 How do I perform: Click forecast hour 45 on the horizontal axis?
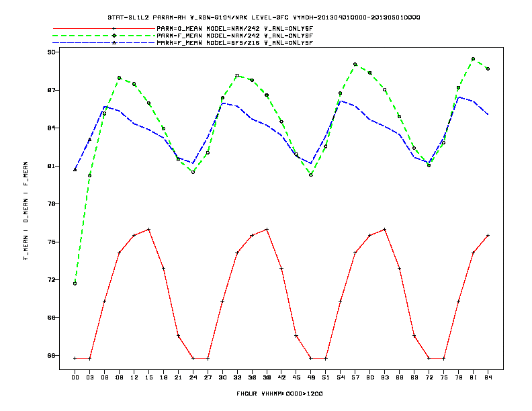click(296, 377)
